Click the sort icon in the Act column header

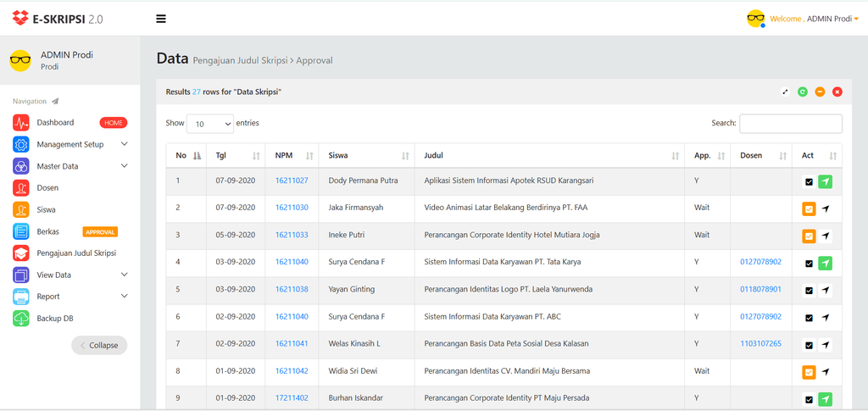point(832,157)
